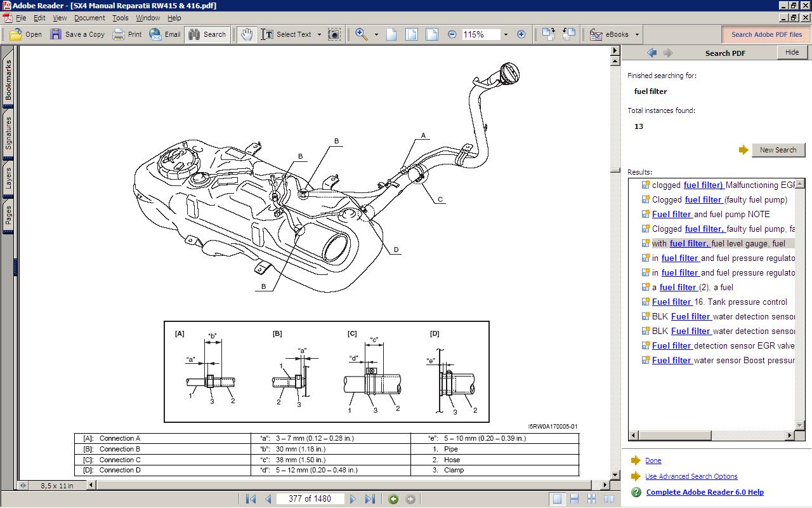
Task: Open the Layers side tab
Action: [8, 179]
